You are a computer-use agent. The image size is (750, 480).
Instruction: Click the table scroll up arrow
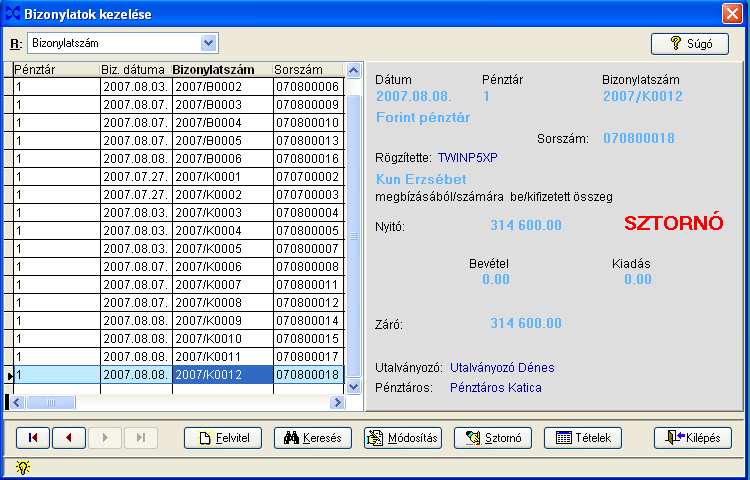pyautogui.click(x=353, y=71)
